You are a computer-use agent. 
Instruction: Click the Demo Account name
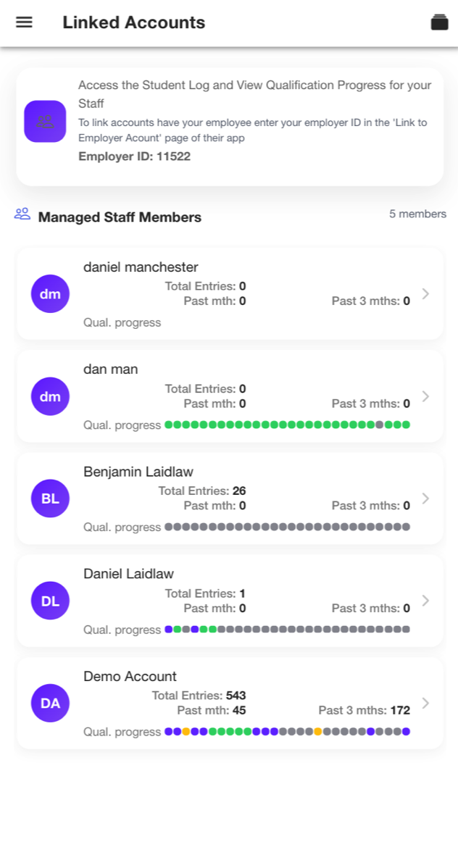pyautogui.click(x=130, y=677)
